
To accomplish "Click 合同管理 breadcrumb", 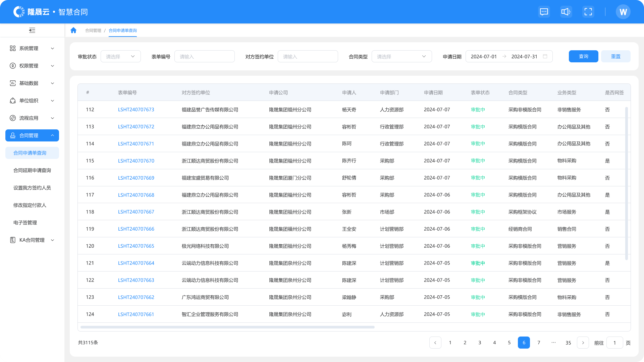I will pyautogui.click(x=93, y=31).
